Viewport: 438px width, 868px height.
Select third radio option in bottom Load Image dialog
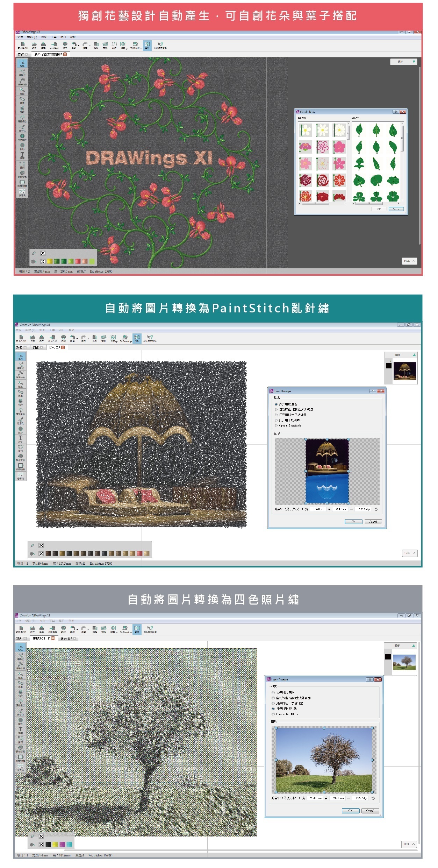[x=273, y=703]
